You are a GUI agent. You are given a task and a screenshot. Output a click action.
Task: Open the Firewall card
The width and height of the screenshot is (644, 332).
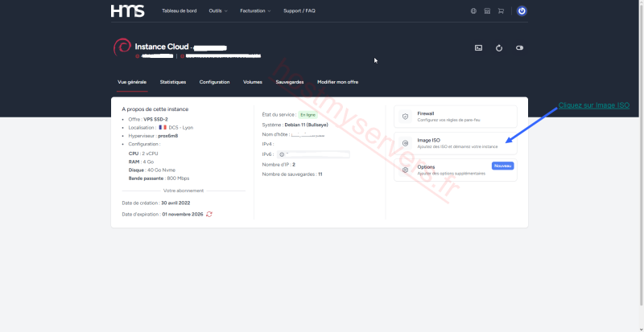[x=456, y=117]
